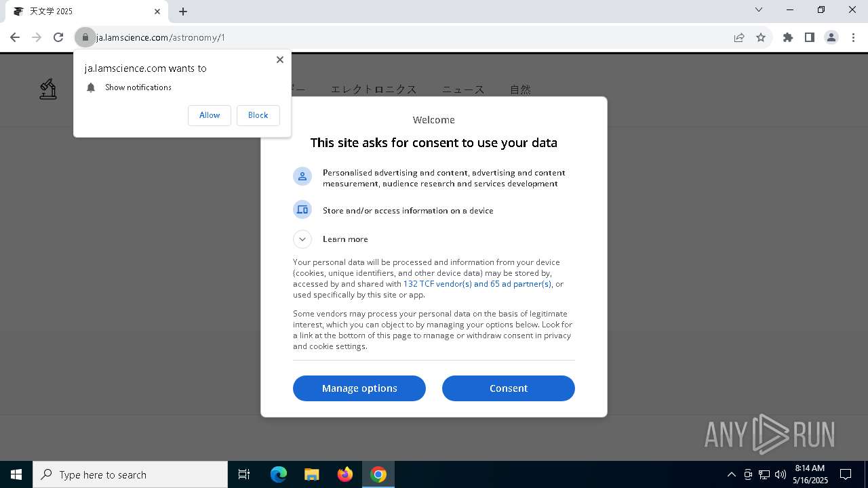Viewport: 868px width, 488px height.
Task: Click the Welcome heading text
Action: 434,120
